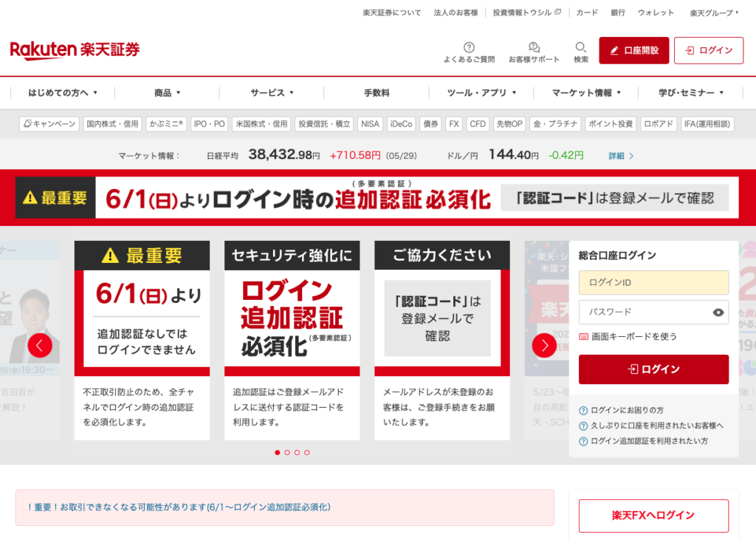Expand はじめての方へ menu

pos(63,92)
